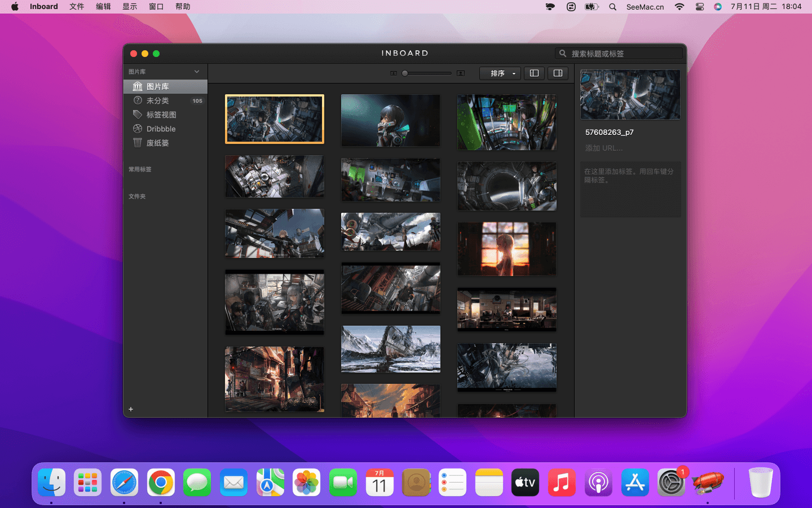Open the 显示 menu in menu bar
This screenshot has width=812, height=508.
(130, 7)
